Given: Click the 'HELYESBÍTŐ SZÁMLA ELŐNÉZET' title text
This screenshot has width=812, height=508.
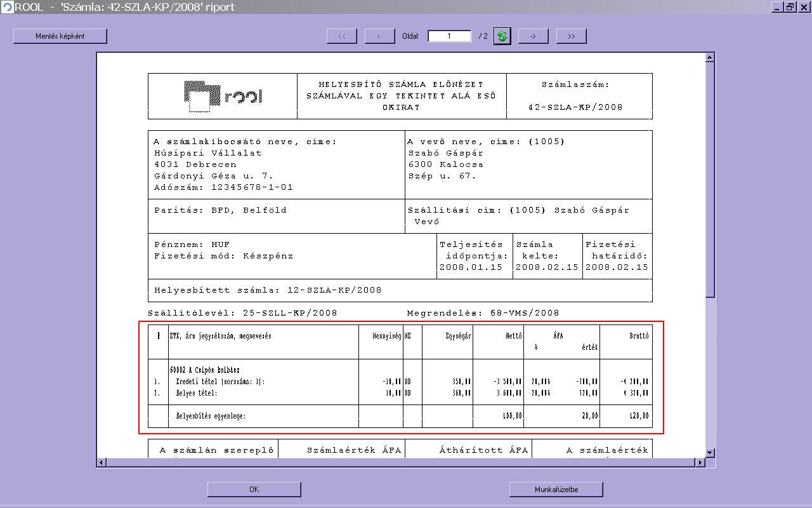Looking at the screenshot, I should 401,84.
